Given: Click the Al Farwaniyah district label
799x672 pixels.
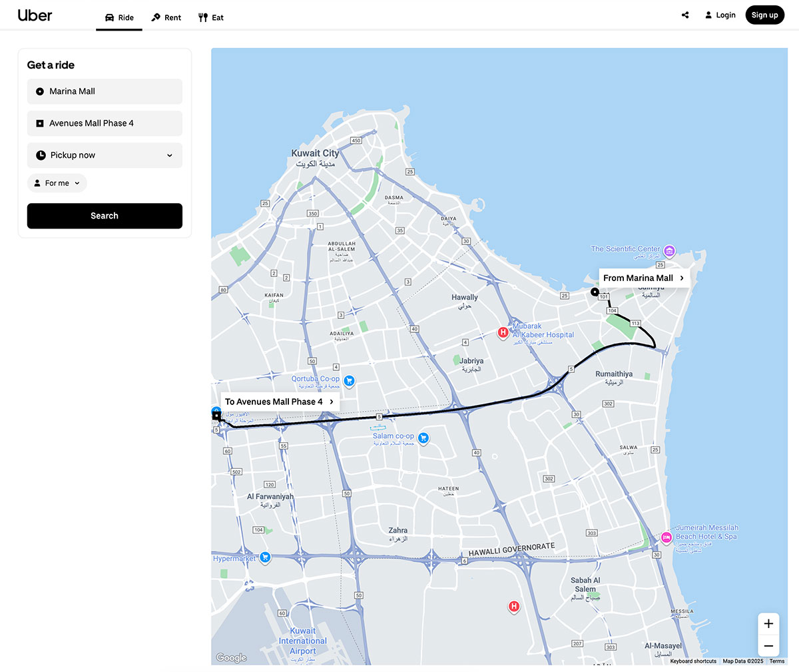Looking at the screenshot, I should click(270, 500).
